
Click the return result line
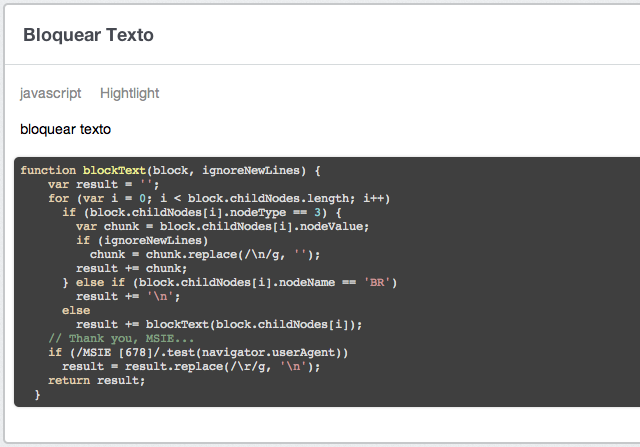pyautogui.click(x=96, y=381)
